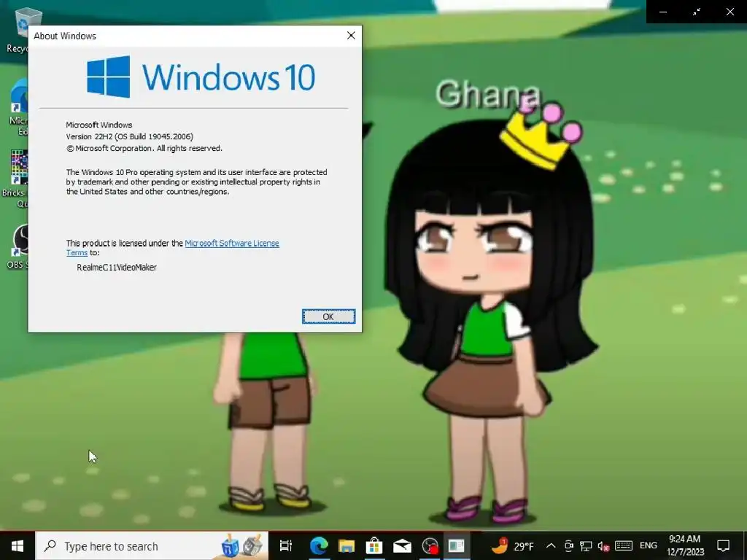Image resolution: width=747 pixels, height=560 pixels.
Task: Click OK in About Windows dialog
Action: (x=328, y=316)
